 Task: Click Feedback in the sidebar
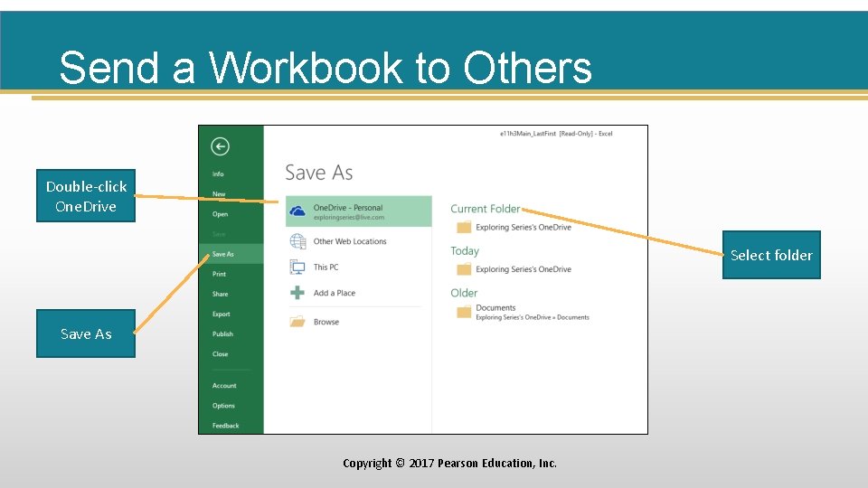225,426
